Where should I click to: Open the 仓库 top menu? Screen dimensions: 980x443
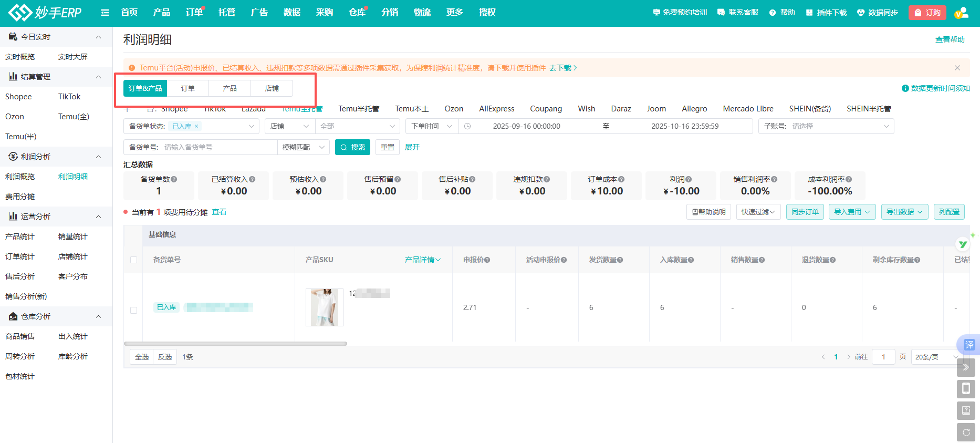pos(357,12)
